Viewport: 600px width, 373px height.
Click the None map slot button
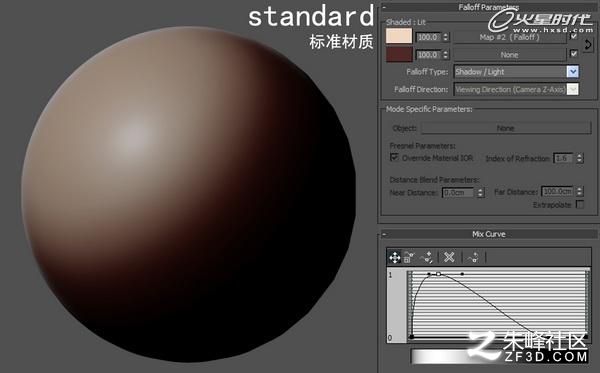510,55
